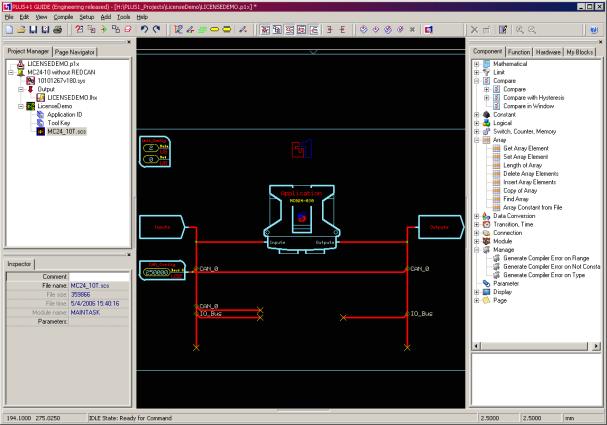Image resolution: width=607 pixels, height=425 pixels.
Task: Collapse the Array component group
Action: (x=477, y=140)
